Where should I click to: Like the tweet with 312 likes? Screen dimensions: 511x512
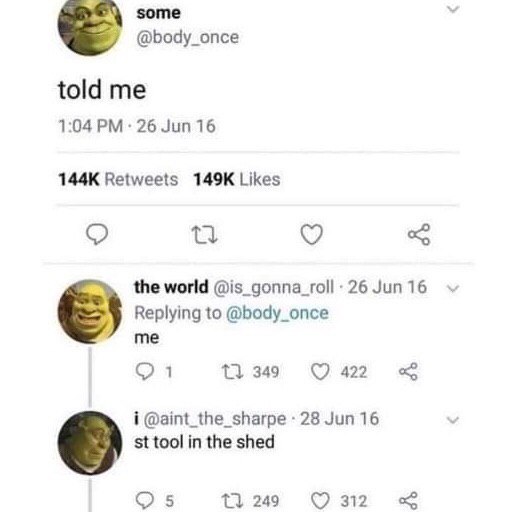coord(320,501)
